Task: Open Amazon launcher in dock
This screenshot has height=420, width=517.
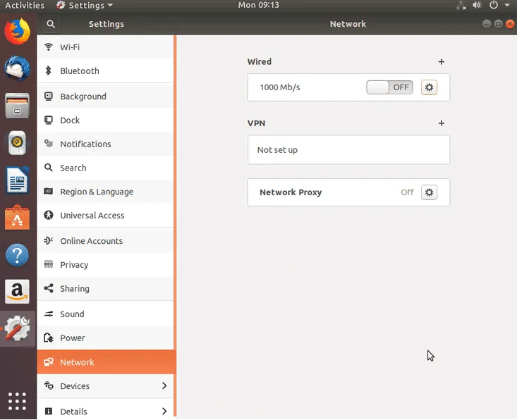Action: (17, 292)
